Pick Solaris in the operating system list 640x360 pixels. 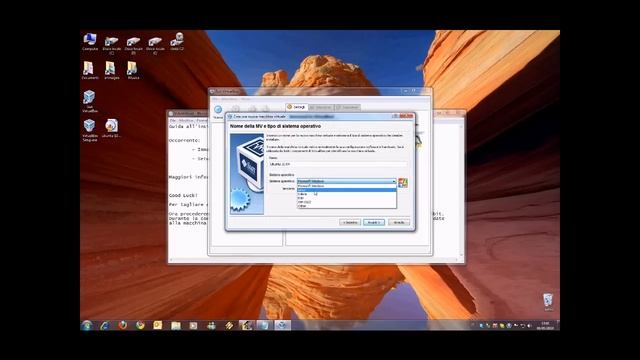[x=347, y=194]
